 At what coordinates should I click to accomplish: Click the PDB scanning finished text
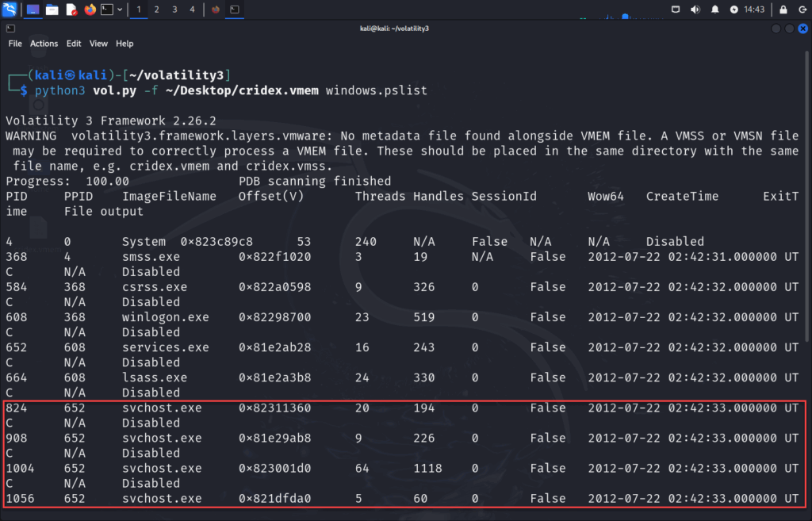pyautogui.click(x=315, y=182)
